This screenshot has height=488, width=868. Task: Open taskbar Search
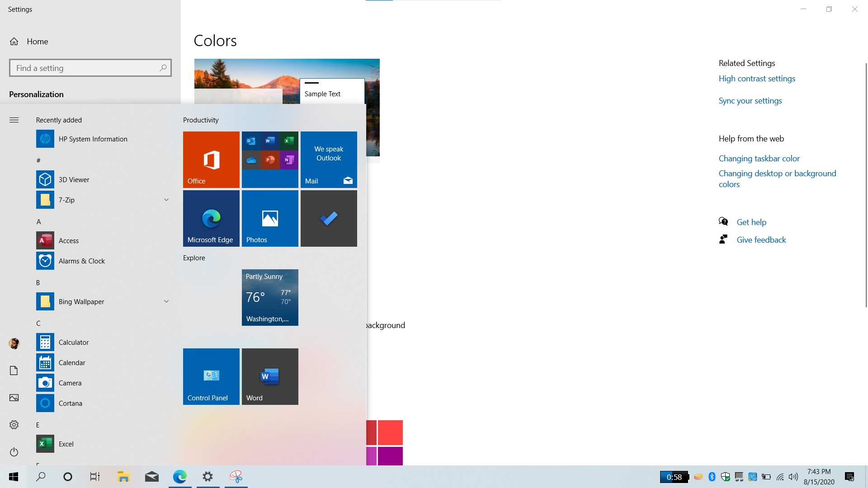click(41, 477)
